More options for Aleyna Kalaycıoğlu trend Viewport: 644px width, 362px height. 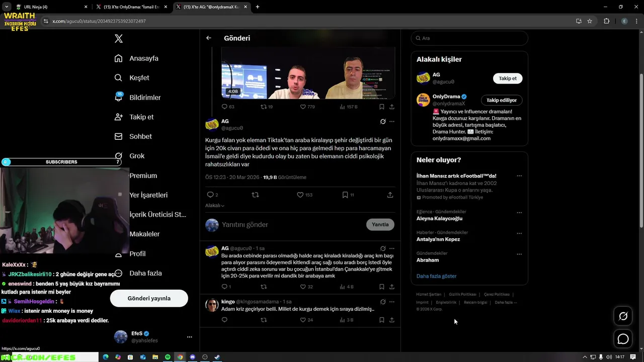coord(519,213)
